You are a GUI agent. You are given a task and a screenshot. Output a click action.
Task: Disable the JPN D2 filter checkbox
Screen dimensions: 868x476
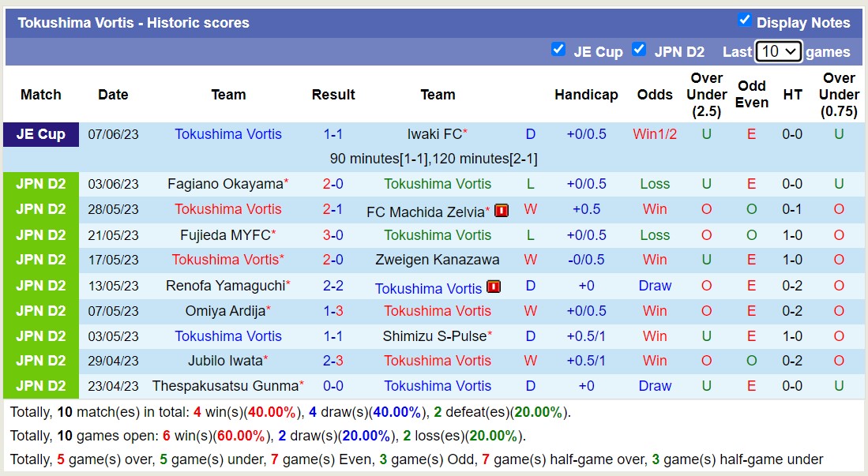coord(639,50)
